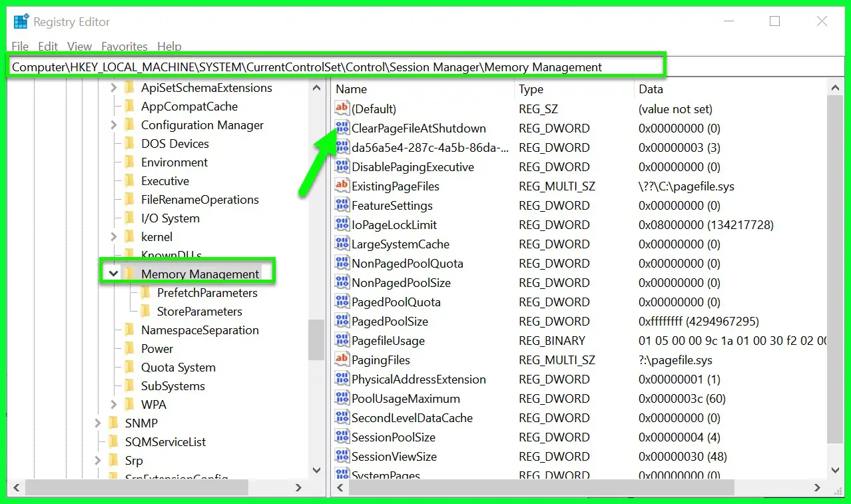Click the IoPageLockLimit value icon
Image resolution: width=851 pixels, height=504 pixels.
[x=342, y=225]
